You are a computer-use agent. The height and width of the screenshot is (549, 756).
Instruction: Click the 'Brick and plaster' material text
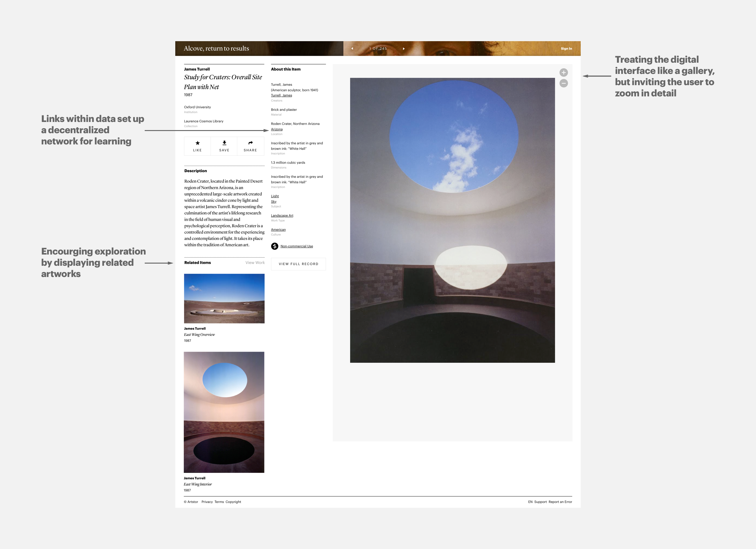point(284,110)
